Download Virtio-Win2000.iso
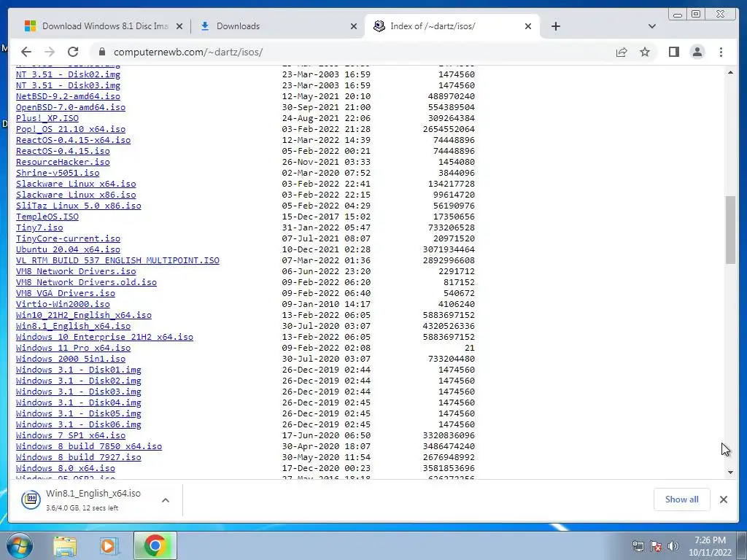This screenshot has width=747, height=560. click(63, 304)
